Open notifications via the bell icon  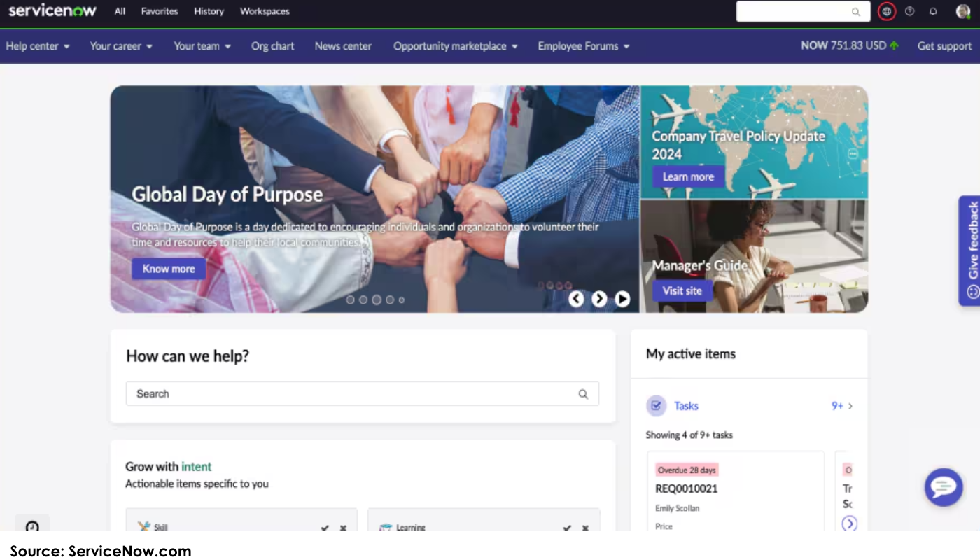click(933, 11)
